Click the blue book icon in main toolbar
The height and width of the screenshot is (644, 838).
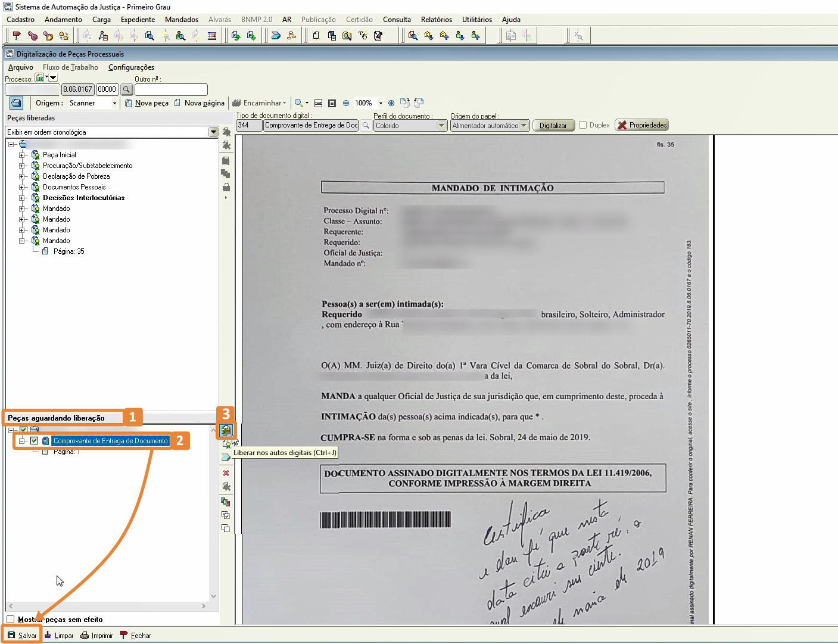[x=276, y=36]
